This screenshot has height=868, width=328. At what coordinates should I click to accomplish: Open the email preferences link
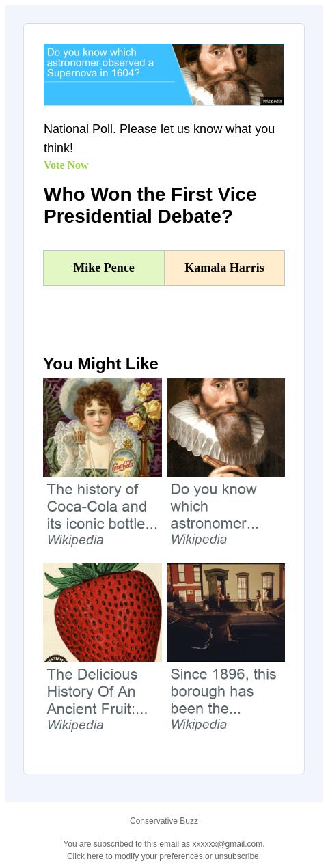click(x=181, y=856)
